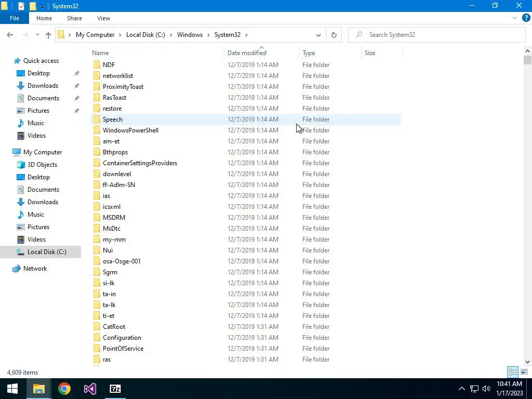Image resolution: width=532 pixels, height=399 pixels.
Task: Expand the ribbon with chevron
Action: pos(515,18)
